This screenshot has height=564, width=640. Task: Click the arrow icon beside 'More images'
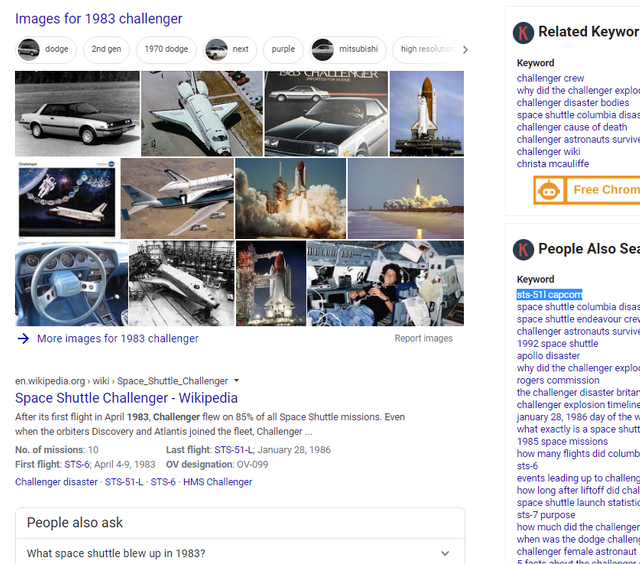click(23, 338)
